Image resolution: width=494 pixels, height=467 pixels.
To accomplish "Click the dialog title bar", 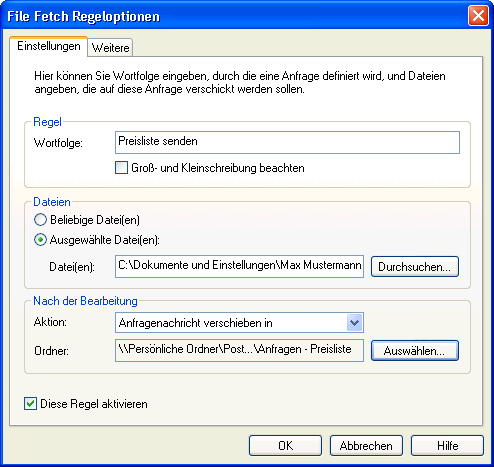I will (x=233, y=16).
